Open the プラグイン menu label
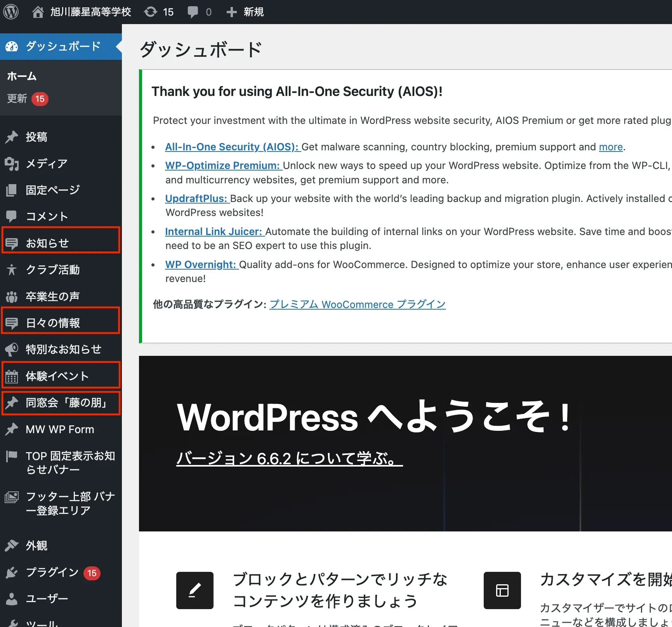 tap(52, 572)
